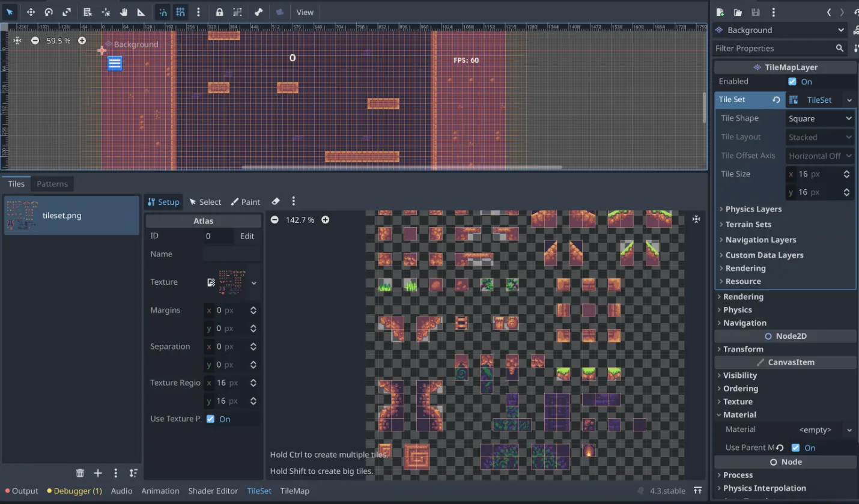Lock the selected node
Screen dimensions: 859x504
[220, 12]
